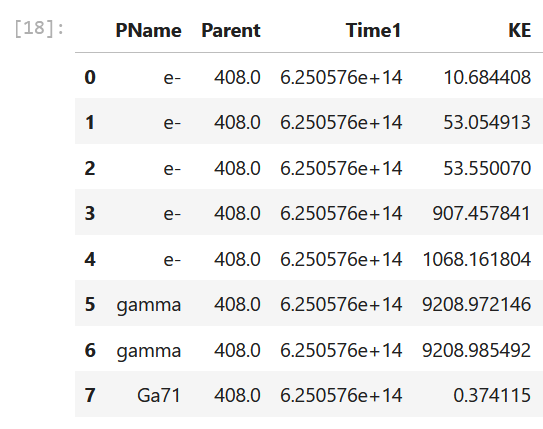Viewport: 543px width, 429px height.
Task: Select the Ga71 cell in PName
Action: click(159, 395)
